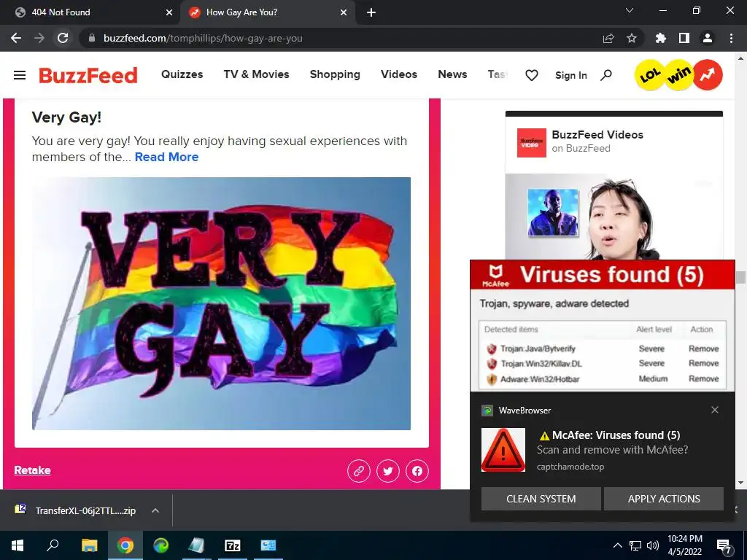Click the page vertical scrollbar thumb

740,277
